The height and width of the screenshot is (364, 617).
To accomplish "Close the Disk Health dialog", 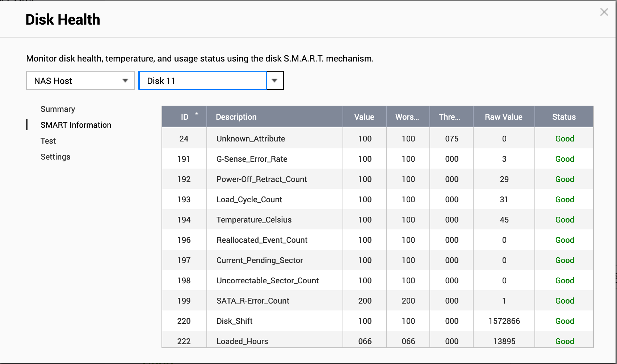I will (604, 12).
